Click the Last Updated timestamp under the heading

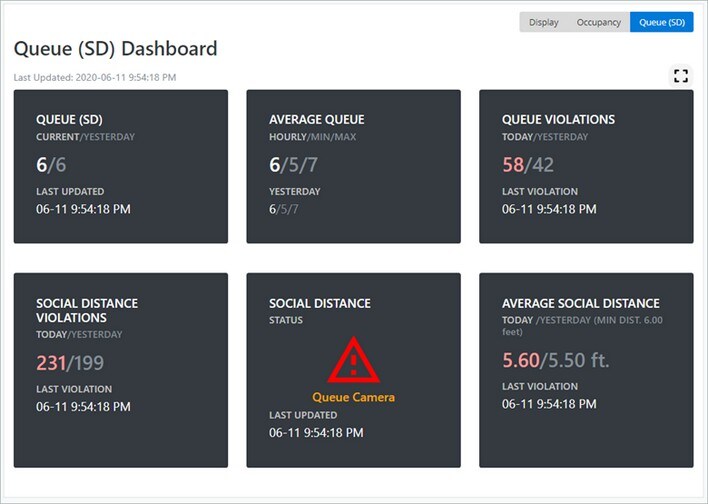click(96, 77)
